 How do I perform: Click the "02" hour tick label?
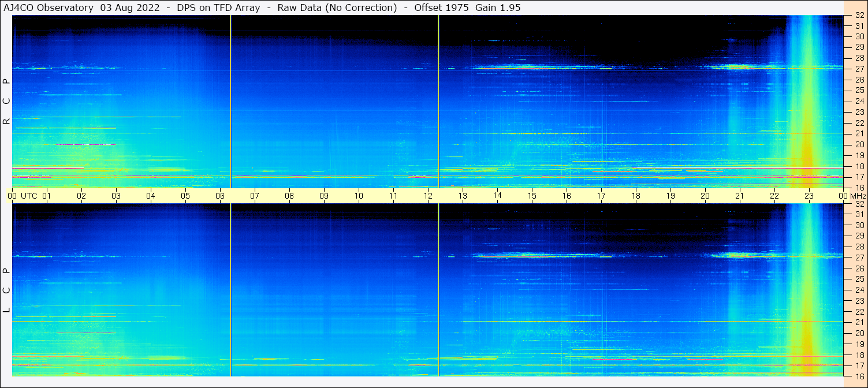click(x=81, y=196)
